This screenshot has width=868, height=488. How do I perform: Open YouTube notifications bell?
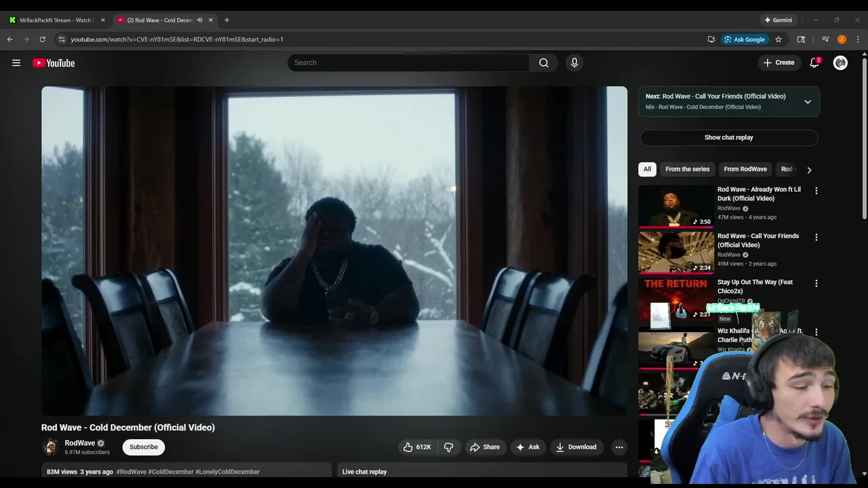click(814, 62)
